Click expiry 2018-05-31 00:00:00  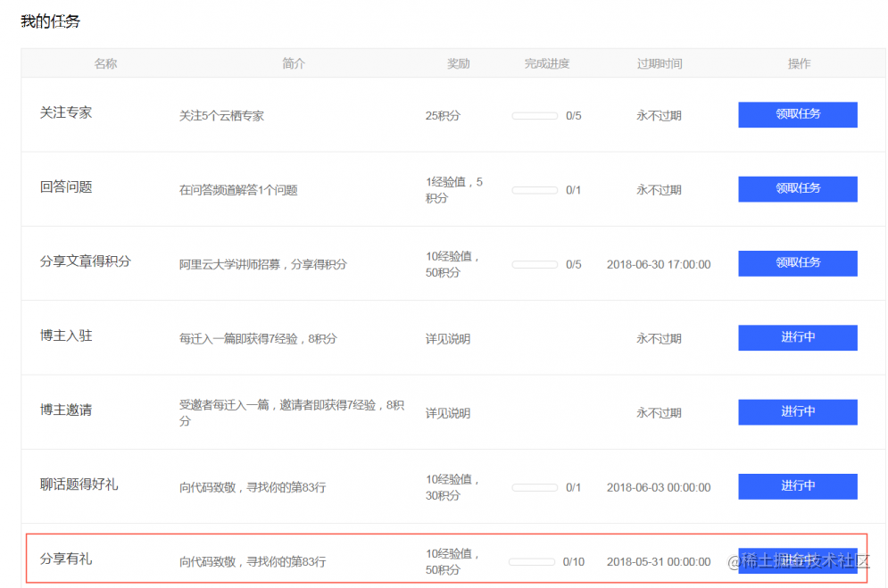(659, 562)
